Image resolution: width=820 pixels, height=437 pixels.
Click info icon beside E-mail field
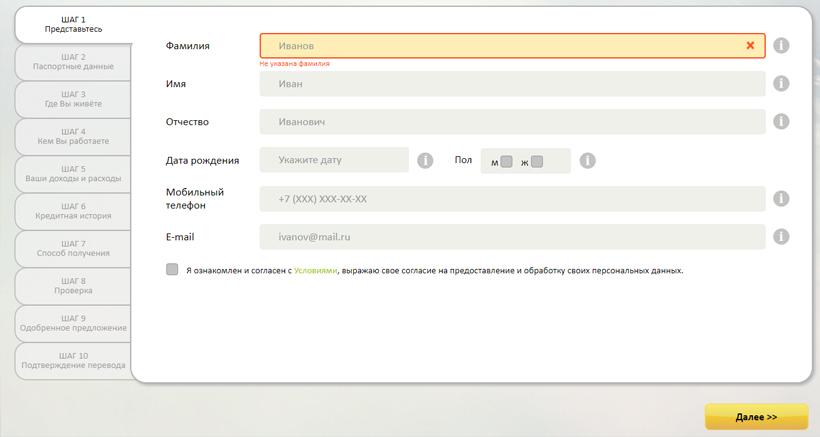(x=781, y=237)
